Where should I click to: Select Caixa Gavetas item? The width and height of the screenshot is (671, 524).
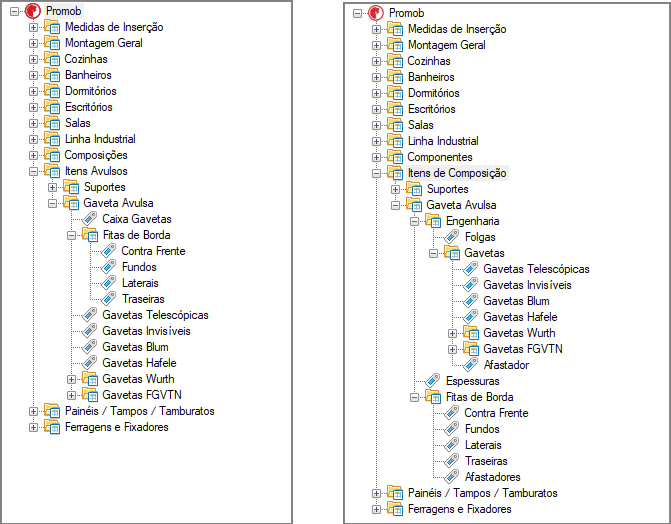point(137,219)
